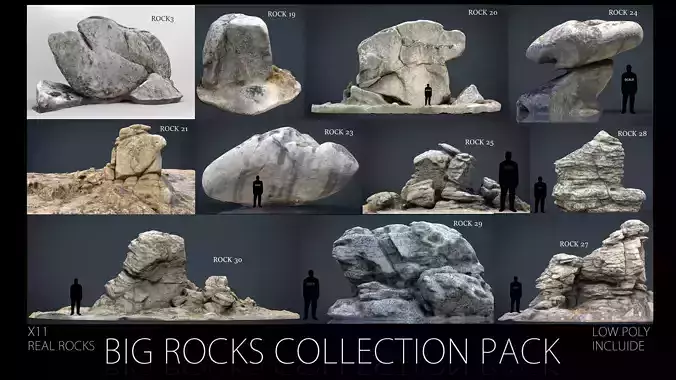Click the "ROCK 28" label text
Screen dimensions: 676x380
(x=632, y=134)
